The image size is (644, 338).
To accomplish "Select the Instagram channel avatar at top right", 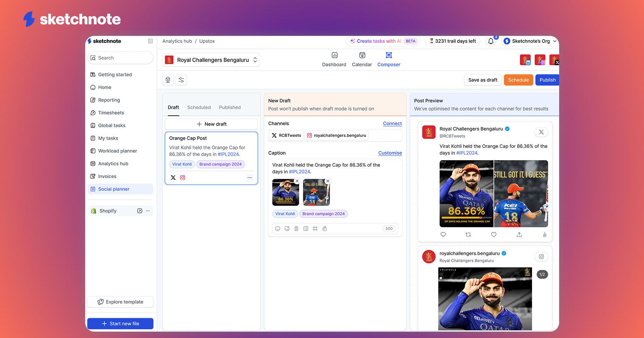I will tap(540, 60).
